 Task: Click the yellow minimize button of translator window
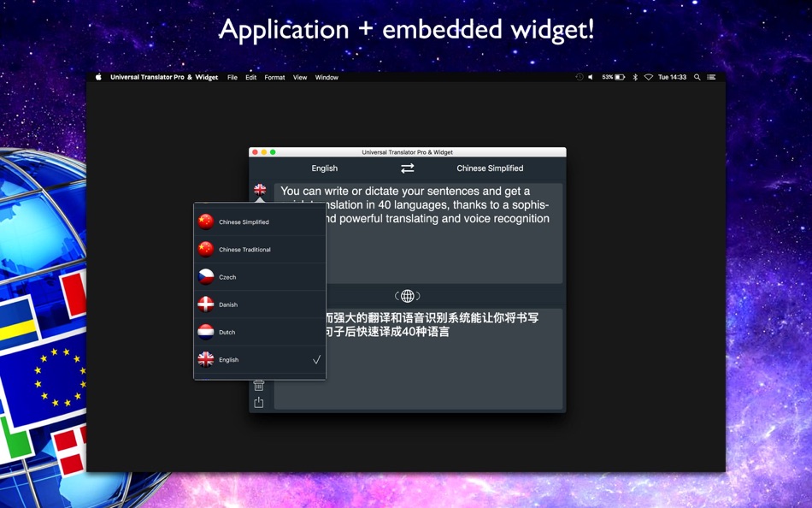tap(263, 152)
